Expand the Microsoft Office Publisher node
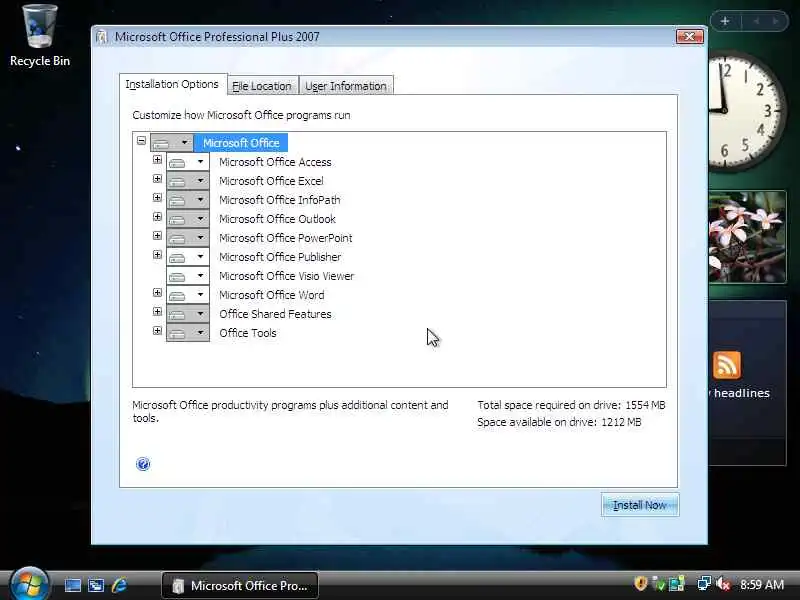The width and height of the screenshot is (800, 600). (157, 255)
